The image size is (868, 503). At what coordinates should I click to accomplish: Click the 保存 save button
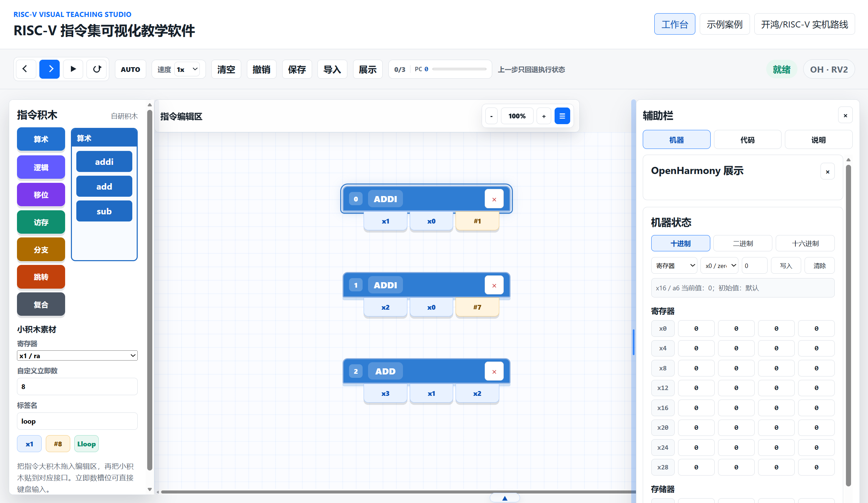point(297,69)
